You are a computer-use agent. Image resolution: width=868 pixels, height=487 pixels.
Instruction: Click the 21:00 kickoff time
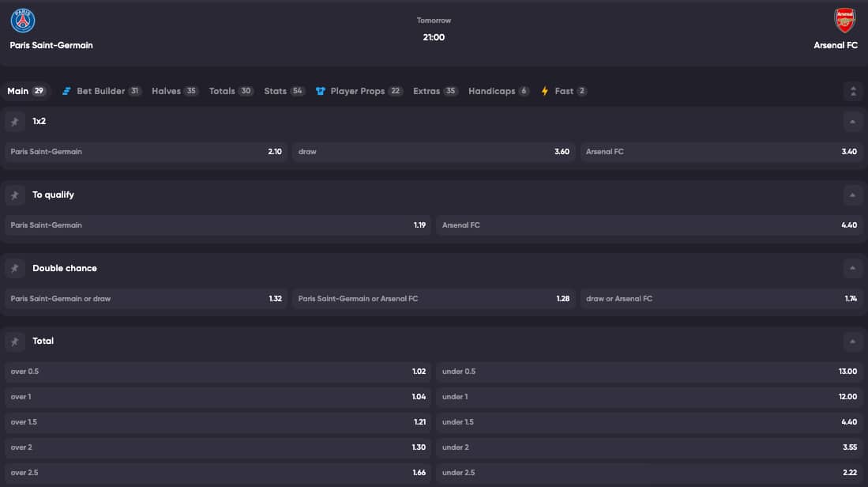pyautogui.click(x=434, y=38)
